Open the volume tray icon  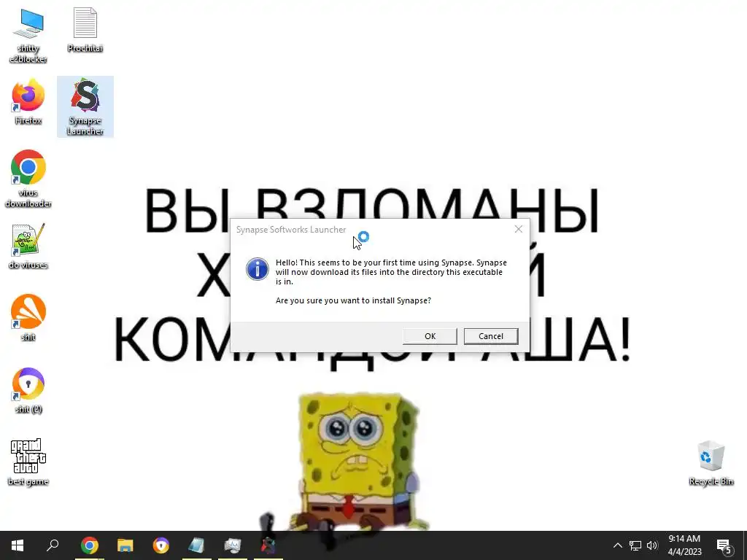click(652, 545)
